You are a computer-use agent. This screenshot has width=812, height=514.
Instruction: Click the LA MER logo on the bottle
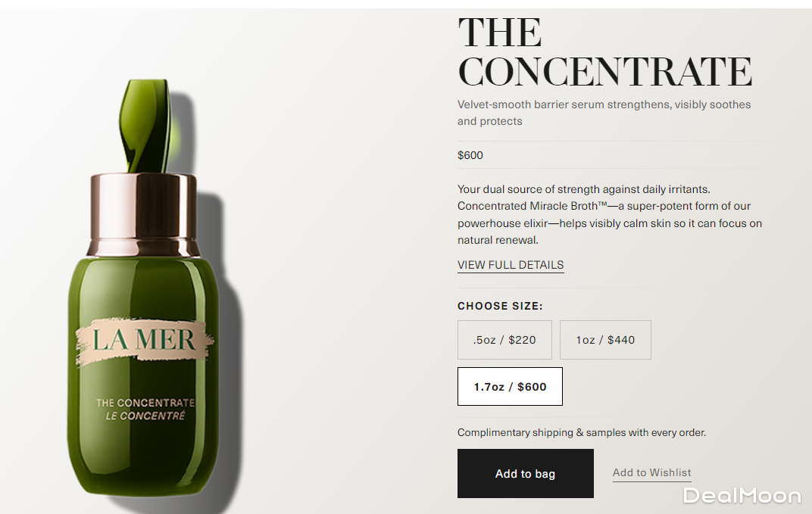144,341
